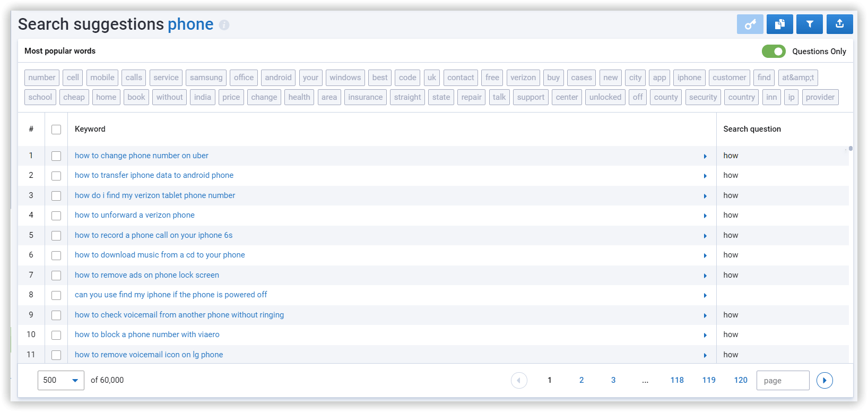This screenshot has width=868, height=412.
Task: Select checkbox for 'how to transfer iphone data to android phone'
Action: pos(56,176)
